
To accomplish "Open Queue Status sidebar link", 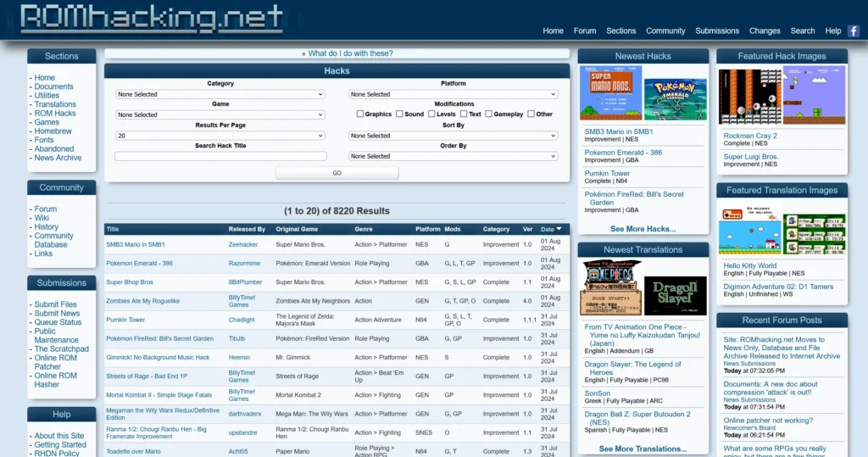I will (58, 322).
